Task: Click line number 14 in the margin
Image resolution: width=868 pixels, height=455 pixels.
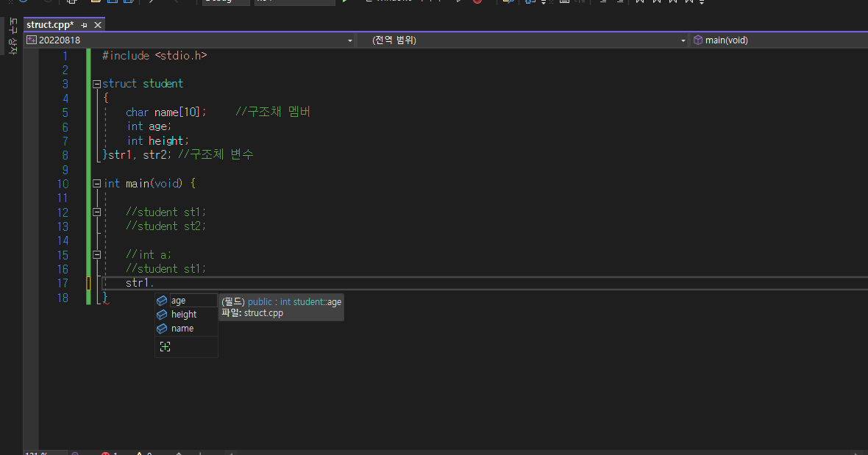Action: (63, 240)
